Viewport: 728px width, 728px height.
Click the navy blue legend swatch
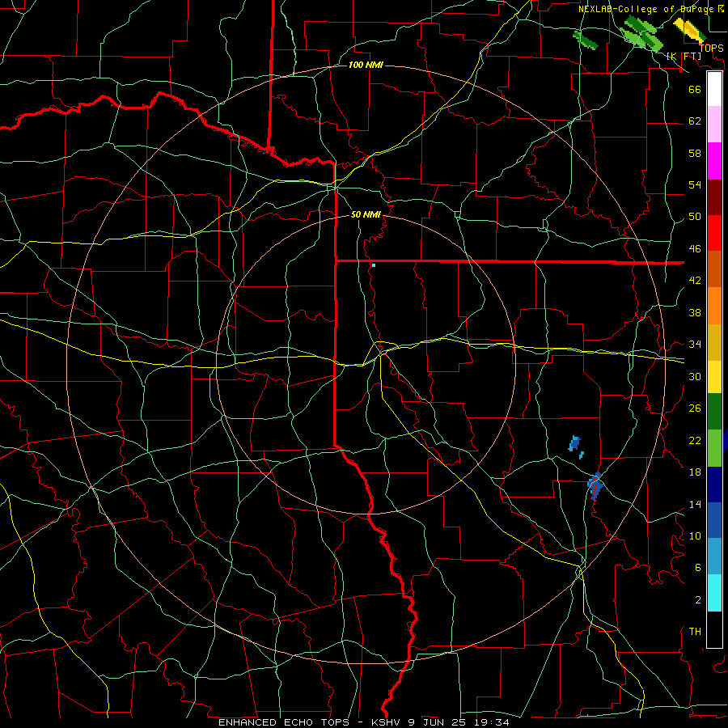(x=714, y=485)
